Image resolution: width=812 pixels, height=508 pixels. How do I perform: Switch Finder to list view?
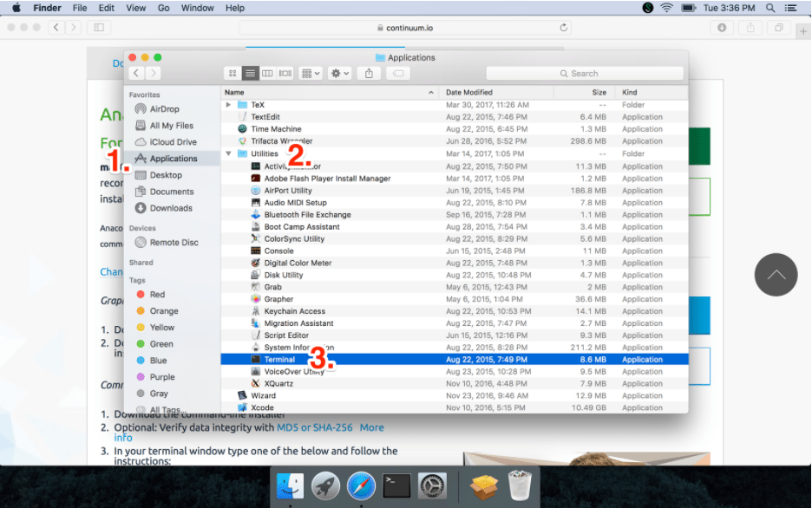point(250,74)
